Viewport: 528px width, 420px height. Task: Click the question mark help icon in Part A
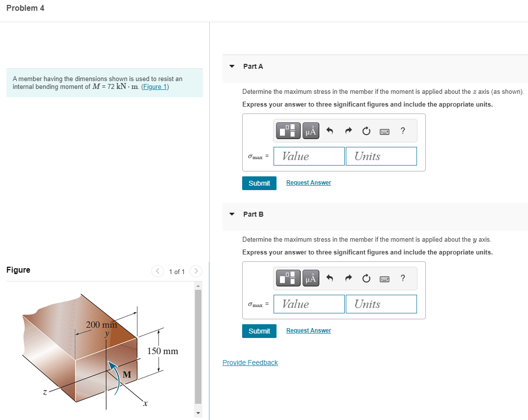click(x=402, y=130)
